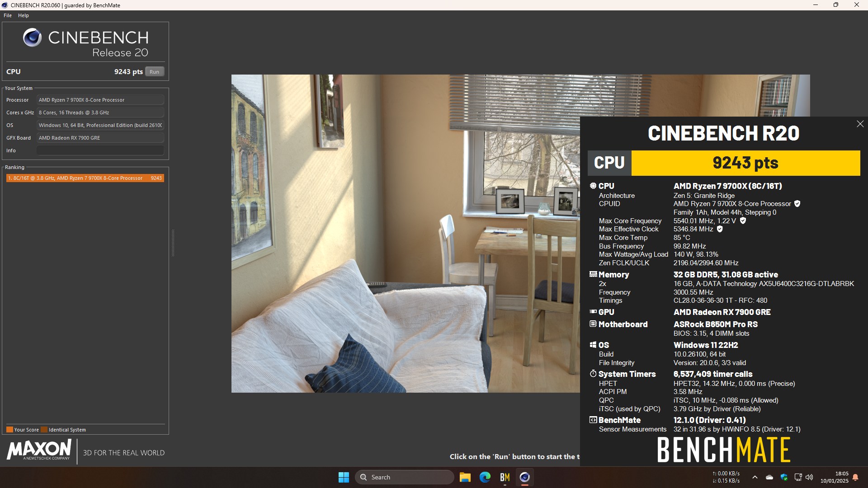Image resolution: width=868 pixels, height=488 pixels.
Task: Click the OS field showing Windows 10
Action: click(100, 125)
